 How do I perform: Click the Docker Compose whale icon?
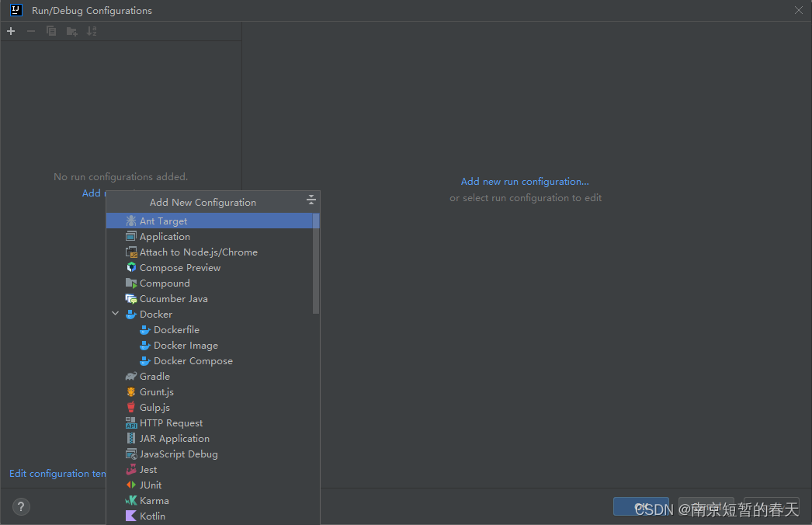pos(145,360)
